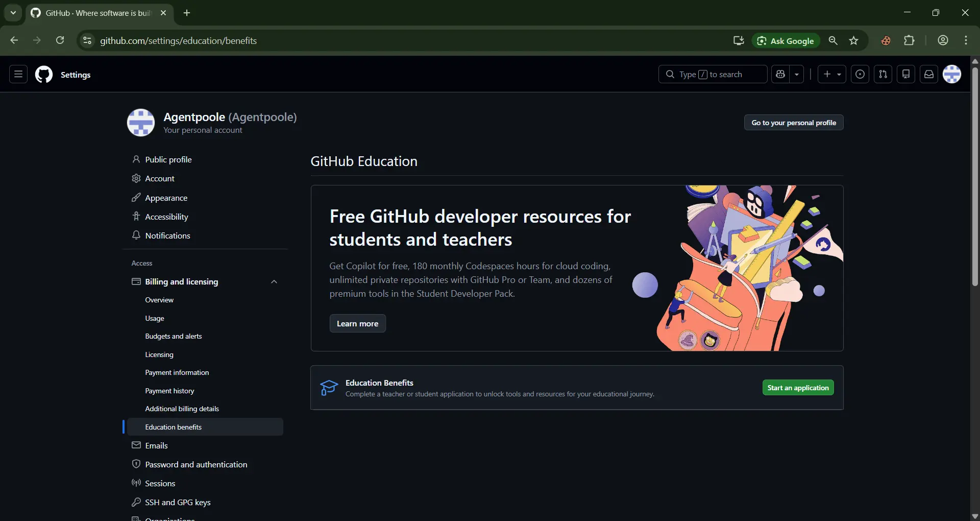
Task: Open Emails settings
Action: tap(205, 445)
